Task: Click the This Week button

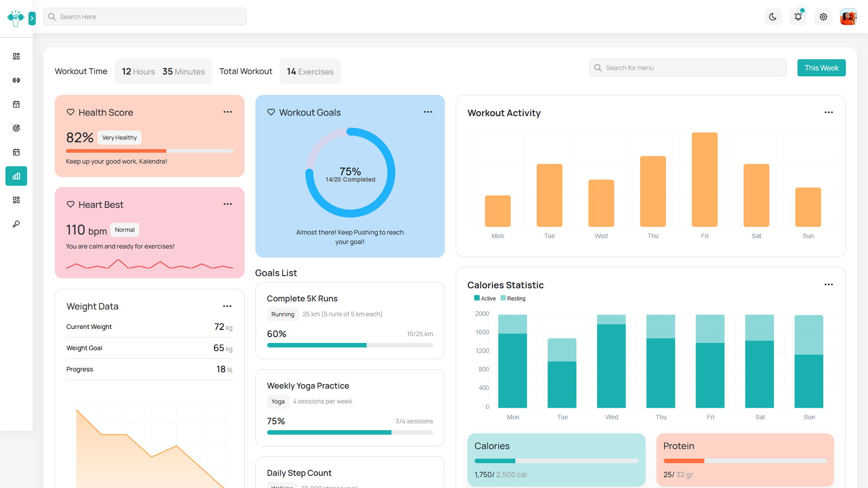Action: click(821, 67)
